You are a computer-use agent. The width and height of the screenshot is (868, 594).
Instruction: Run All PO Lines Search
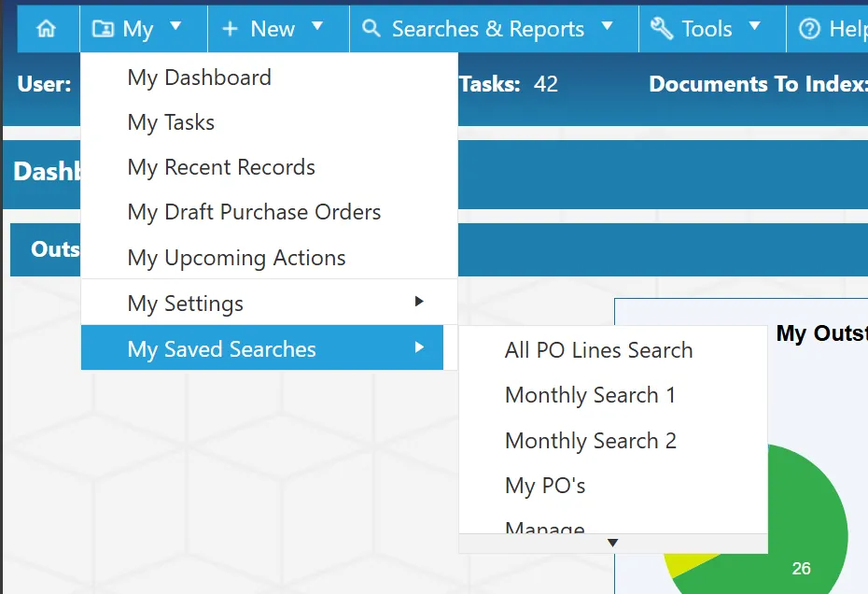point(613,350)
